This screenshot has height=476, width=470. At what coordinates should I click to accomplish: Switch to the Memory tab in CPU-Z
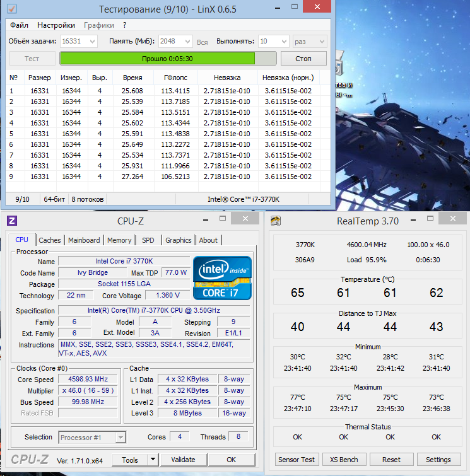coord(119,240)
